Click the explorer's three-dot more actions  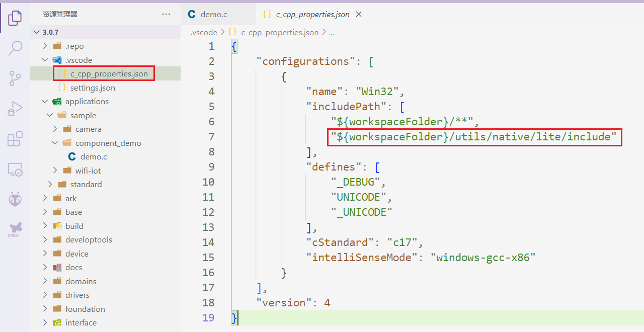[166, 14]
